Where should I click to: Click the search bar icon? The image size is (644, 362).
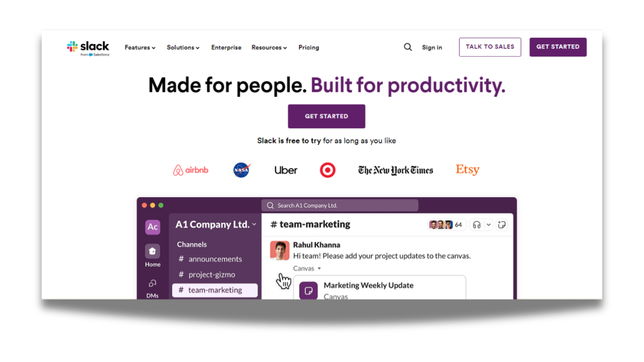click(x=408, y=47)
